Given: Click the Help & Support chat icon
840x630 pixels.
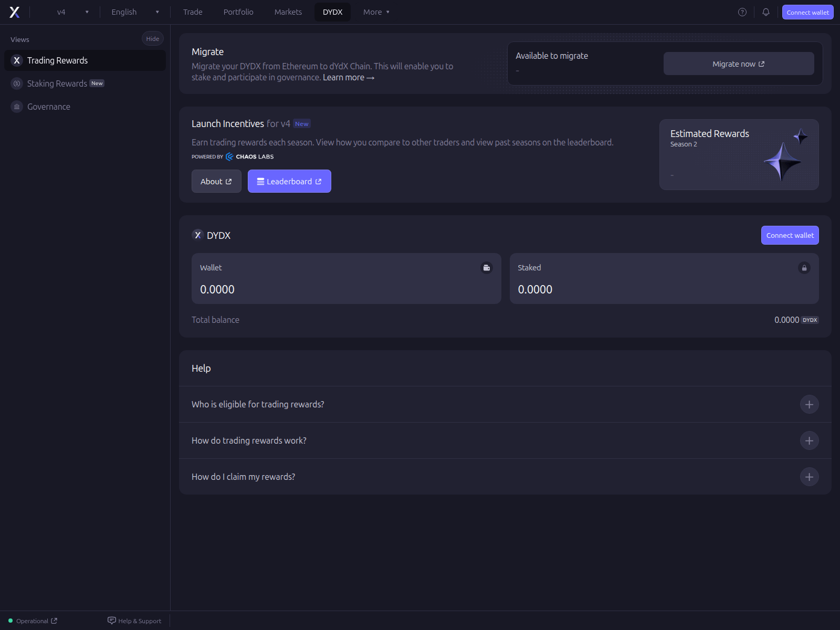Looking at the screenshot, I should [x=112, y=621].
